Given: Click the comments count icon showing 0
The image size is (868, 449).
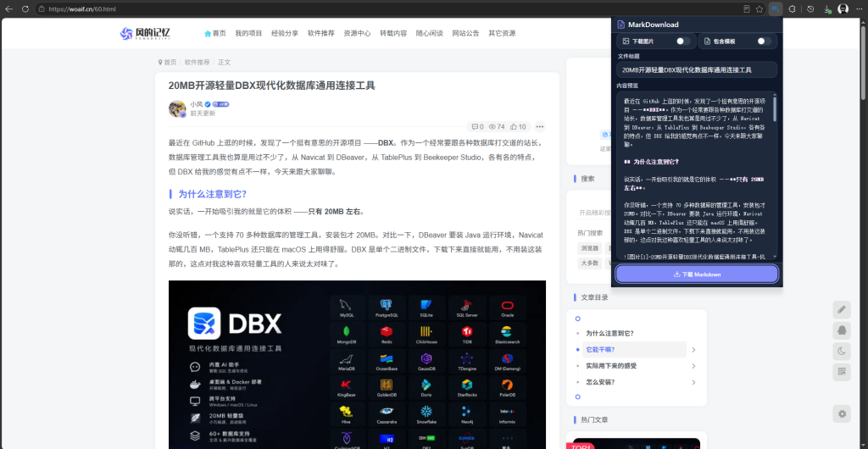Looking at the screenshot, I should (x=476, y=126).
